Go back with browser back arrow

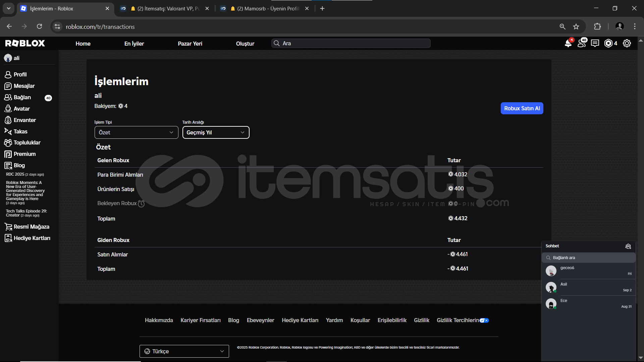coord(9,26)
